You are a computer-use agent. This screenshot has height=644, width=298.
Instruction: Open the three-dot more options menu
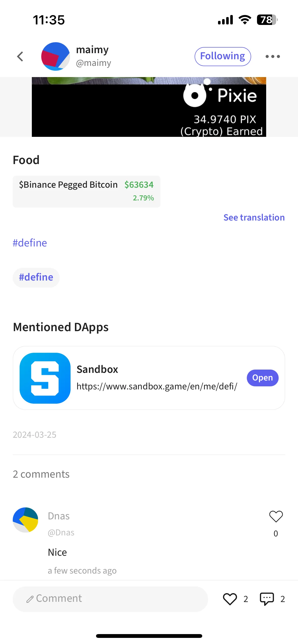(x=273, y=56)
